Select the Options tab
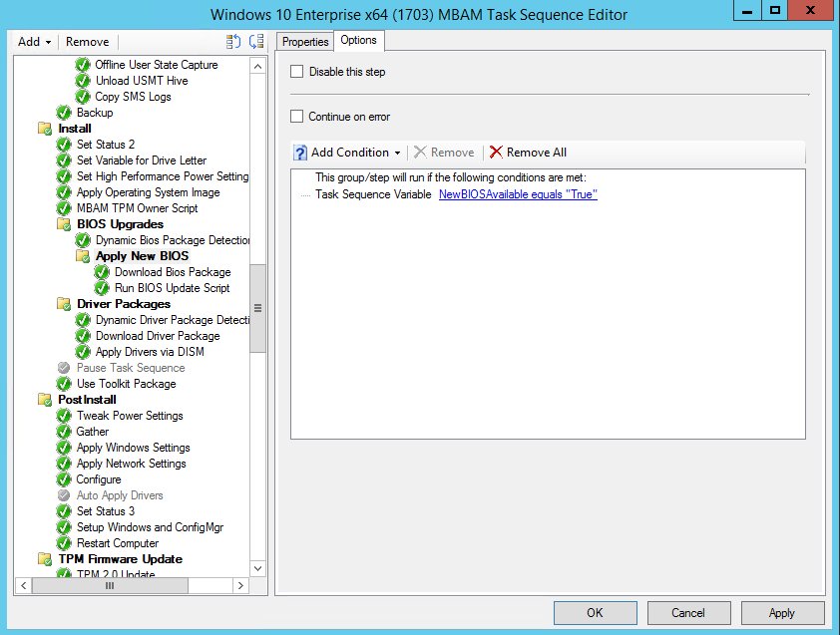Screen dimensions: 840x635 point(358,40)
